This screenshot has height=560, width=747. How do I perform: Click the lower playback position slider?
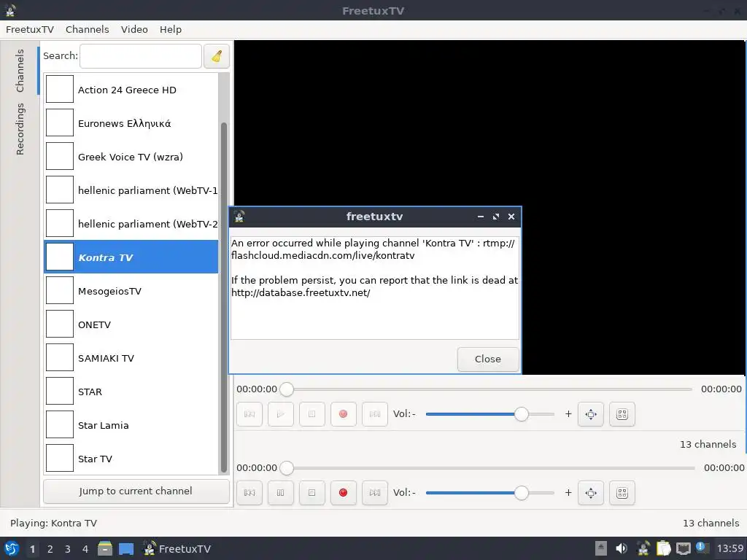(x=488, y=467)
